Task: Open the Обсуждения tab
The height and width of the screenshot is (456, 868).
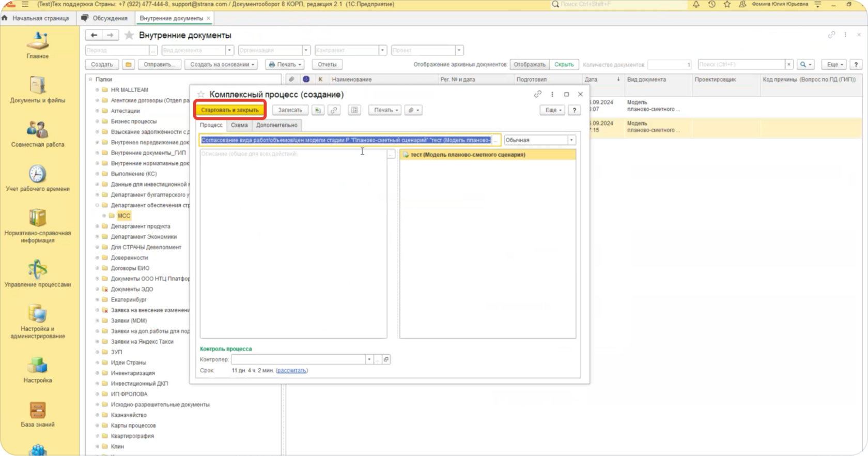Action: 105,18
